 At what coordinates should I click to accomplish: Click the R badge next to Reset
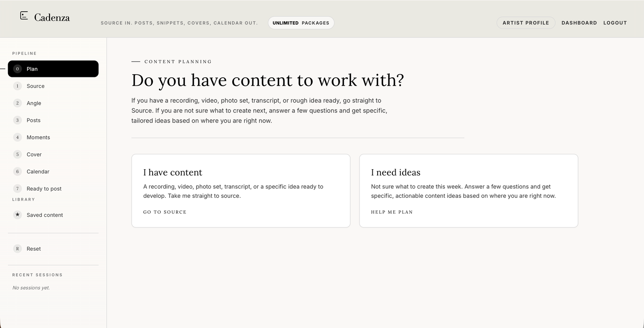(x=17, y=249)
